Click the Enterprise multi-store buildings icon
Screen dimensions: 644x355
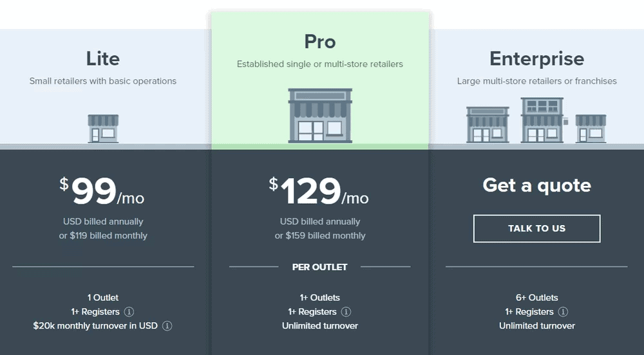point(536,120)
